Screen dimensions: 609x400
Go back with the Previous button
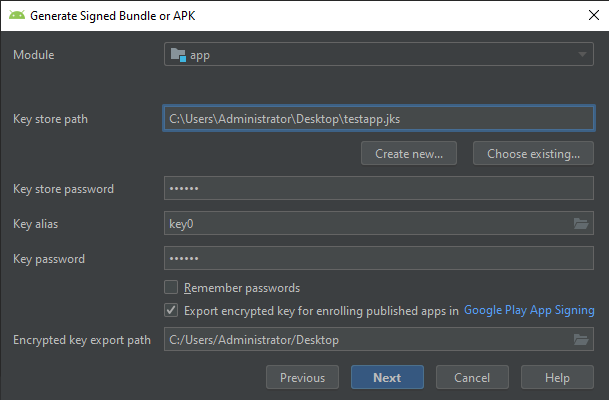pyautogui.click(x=302, y=378)
